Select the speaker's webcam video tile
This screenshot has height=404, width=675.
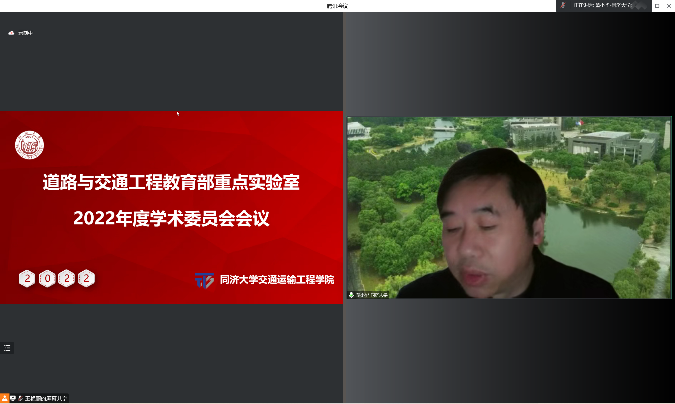coord(508,207)
